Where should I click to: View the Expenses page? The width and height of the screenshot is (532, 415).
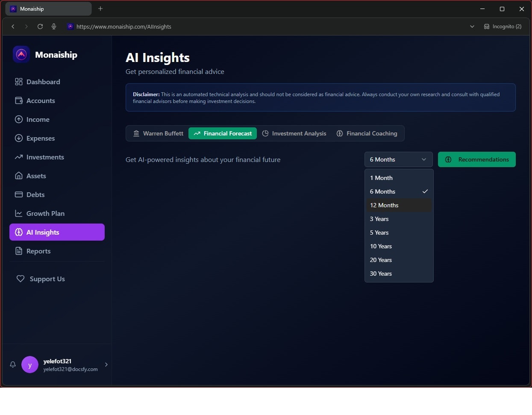pos(41,138)
